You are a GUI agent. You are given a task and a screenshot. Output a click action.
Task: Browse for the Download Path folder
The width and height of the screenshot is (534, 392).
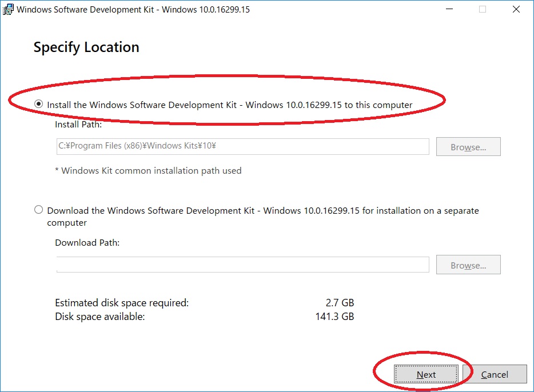pyautogui.click(x=468, y=265)
